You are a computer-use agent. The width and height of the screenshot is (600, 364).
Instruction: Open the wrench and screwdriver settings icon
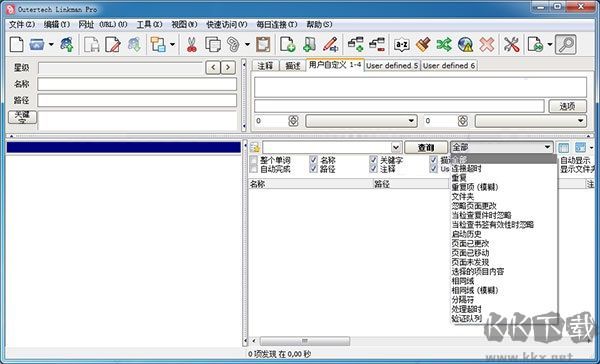point(511,45)
